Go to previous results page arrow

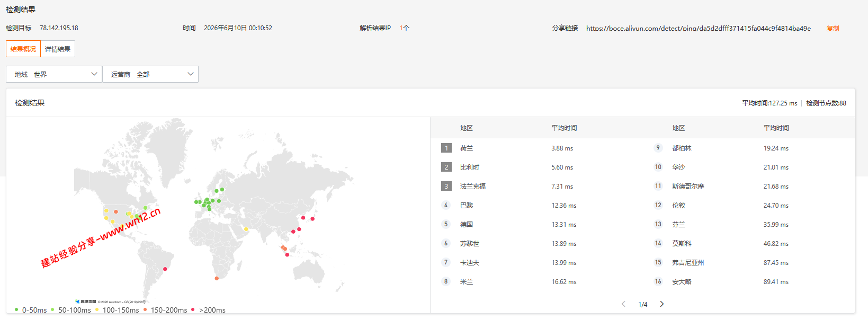623,304
